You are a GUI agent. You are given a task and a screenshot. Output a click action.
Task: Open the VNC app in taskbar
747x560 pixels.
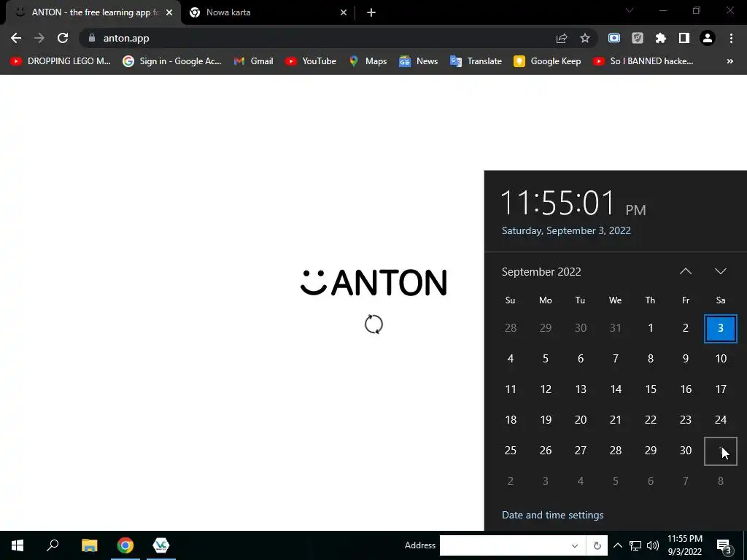pos(161,545)
